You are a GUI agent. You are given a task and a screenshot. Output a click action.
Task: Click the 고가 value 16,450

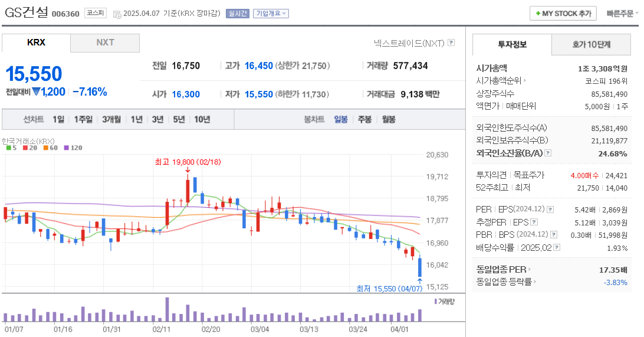click(x=259, y=66)
